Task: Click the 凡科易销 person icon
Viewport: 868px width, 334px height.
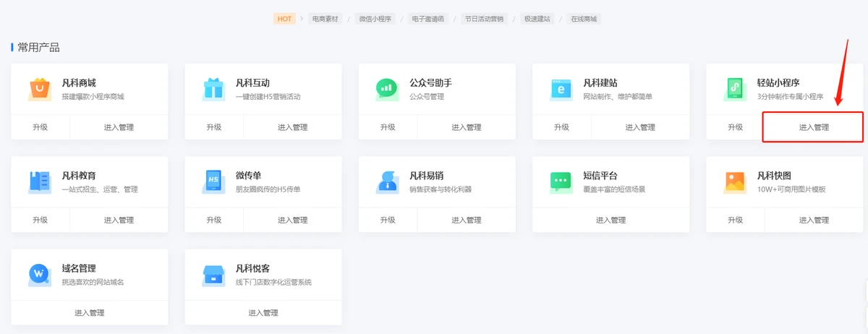Action: pyautogui.click(x=387, y=181)
